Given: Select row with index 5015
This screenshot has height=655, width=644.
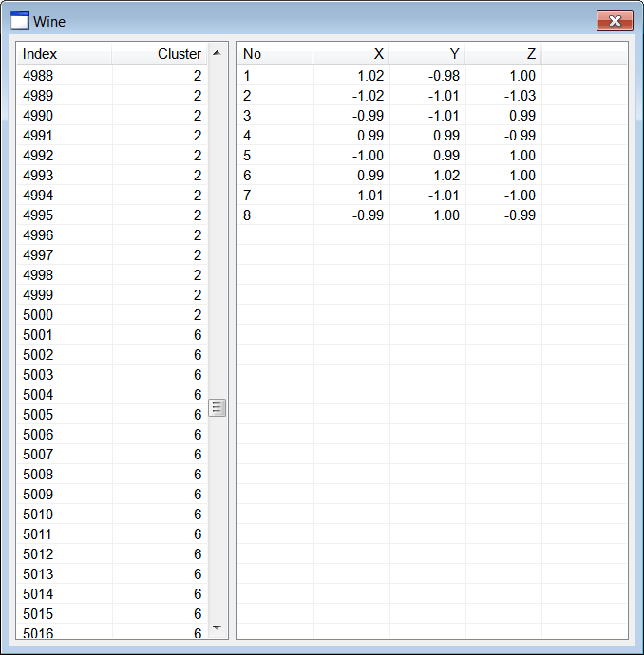Looking at the screenshot, I should 112,613.
